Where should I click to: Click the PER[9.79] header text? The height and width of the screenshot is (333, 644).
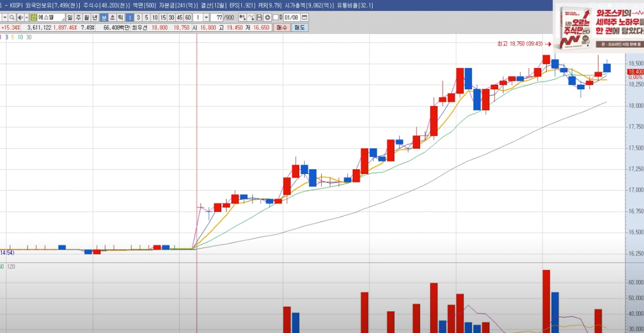coord(271,6)
